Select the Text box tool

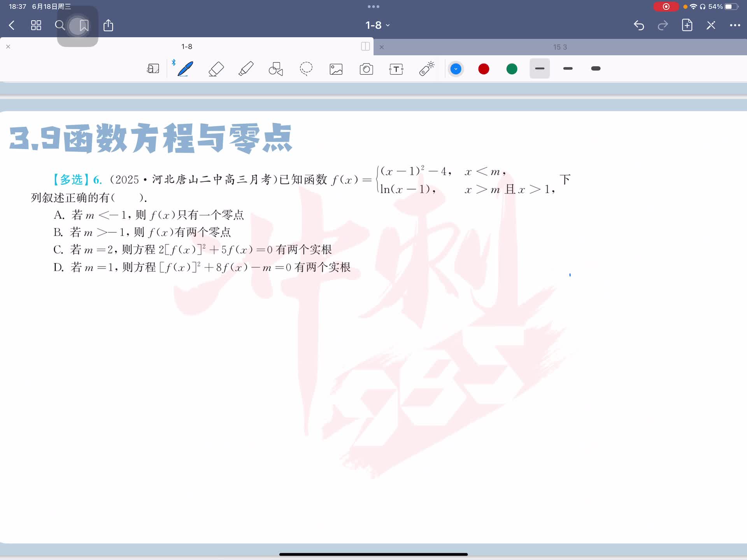click(396, 69)
